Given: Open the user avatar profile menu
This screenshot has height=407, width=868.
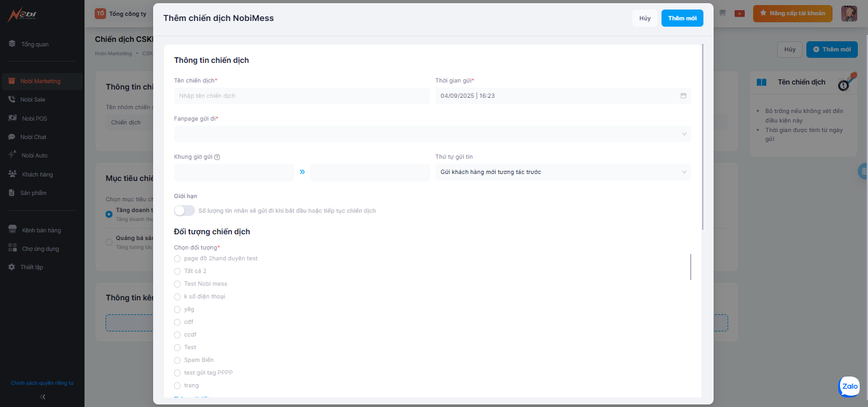Looking at the screenshot, I should pos(849,13).
